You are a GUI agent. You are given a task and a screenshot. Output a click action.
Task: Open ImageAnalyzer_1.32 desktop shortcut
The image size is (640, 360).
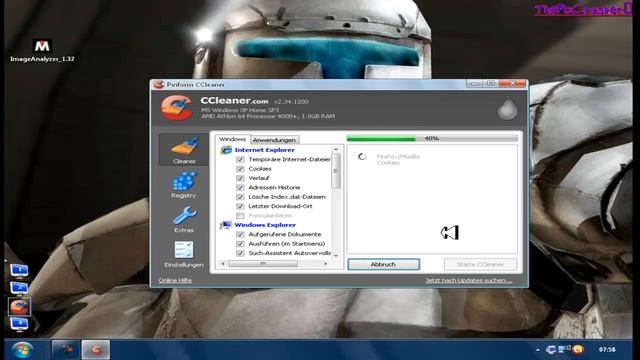click(42, 51)
